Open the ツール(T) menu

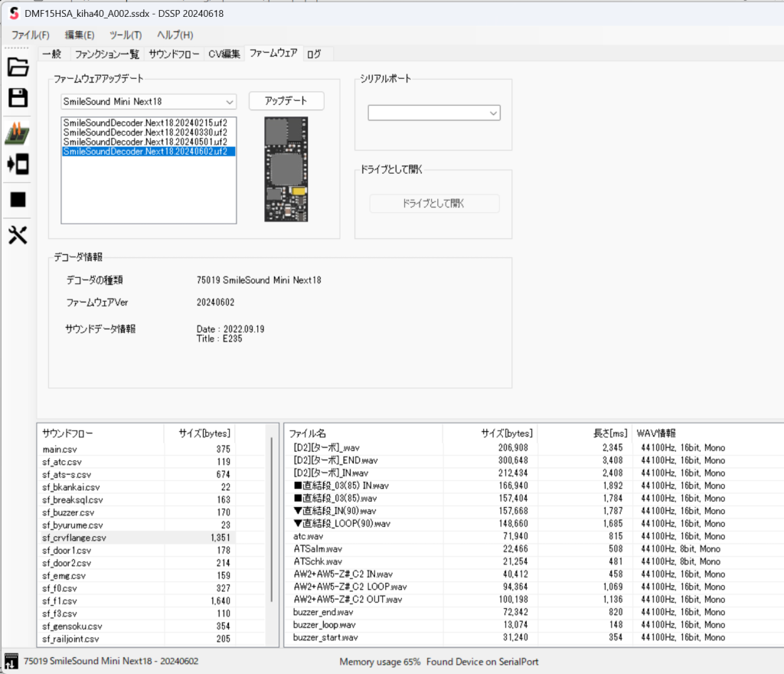point(126,35)
